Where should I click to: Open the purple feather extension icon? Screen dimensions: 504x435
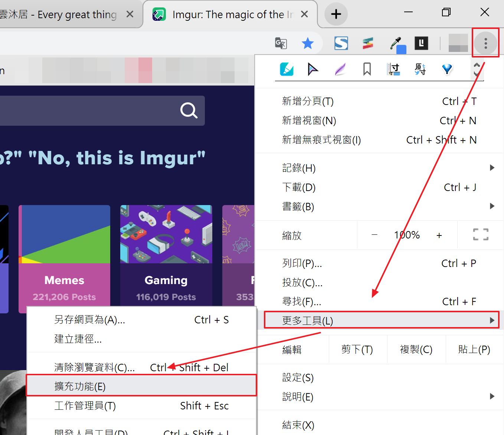click(340, 69)
